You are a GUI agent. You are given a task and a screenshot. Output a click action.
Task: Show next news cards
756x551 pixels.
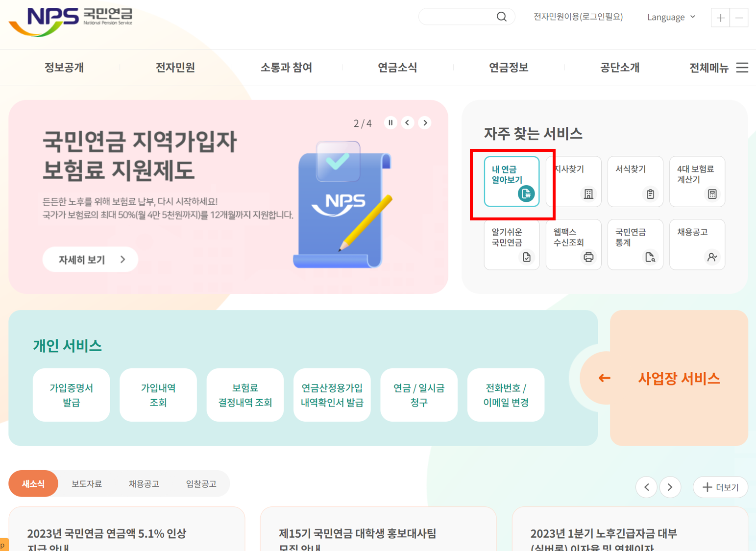670,487
